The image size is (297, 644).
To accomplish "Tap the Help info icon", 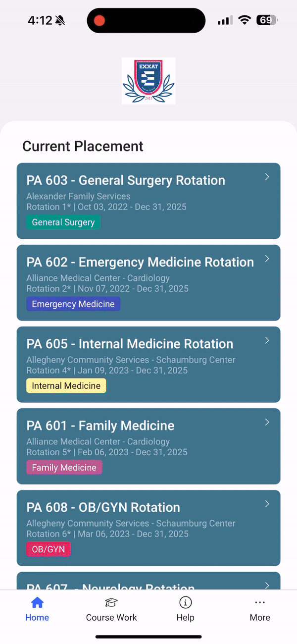I will coord(185,602).
